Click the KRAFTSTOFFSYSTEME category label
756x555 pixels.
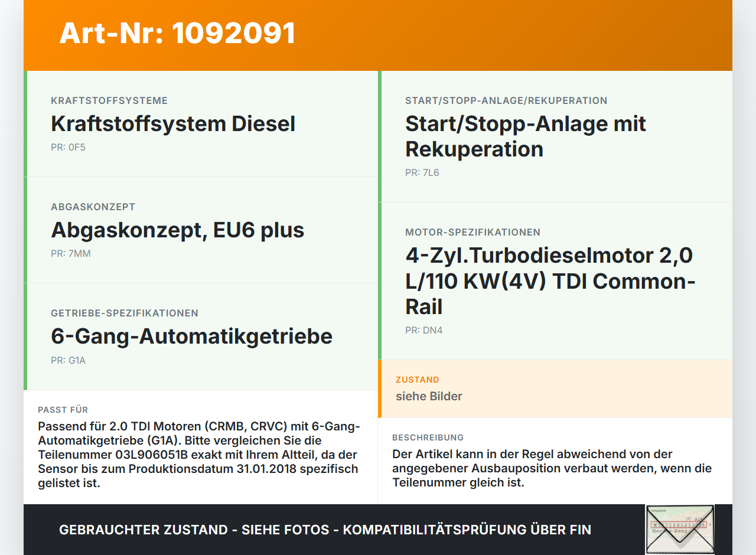pyautogui.click(x=109, y=101)
